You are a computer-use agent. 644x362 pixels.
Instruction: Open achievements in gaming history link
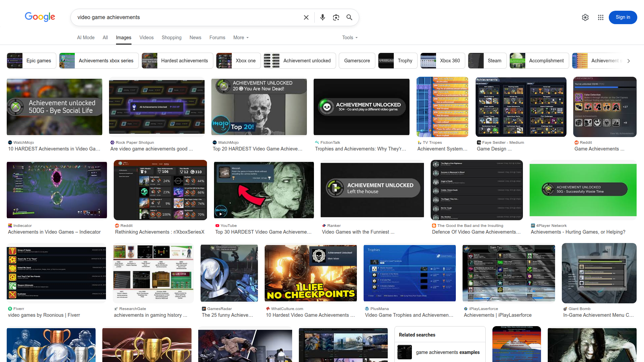[x=151, y=315]
